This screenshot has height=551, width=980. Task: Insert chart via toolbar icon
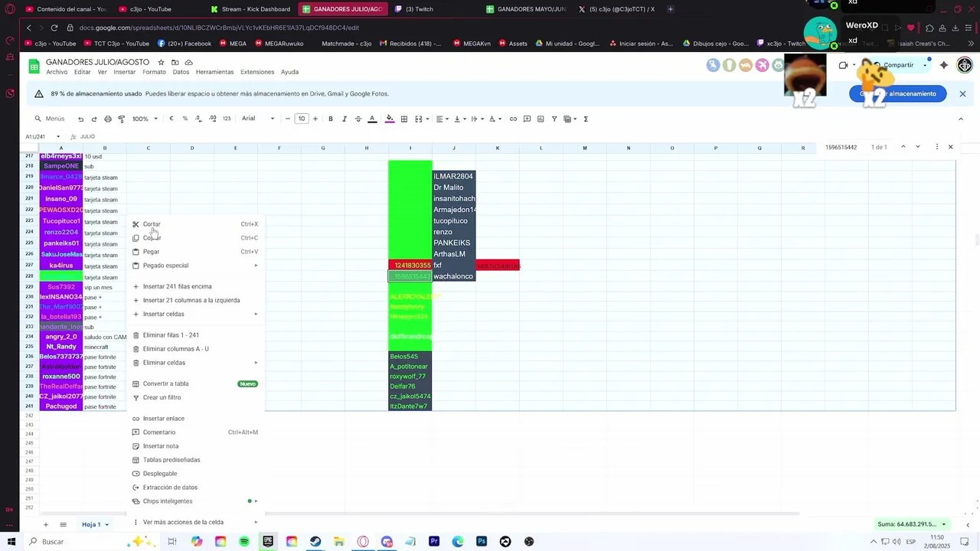(x=541, y=119)
